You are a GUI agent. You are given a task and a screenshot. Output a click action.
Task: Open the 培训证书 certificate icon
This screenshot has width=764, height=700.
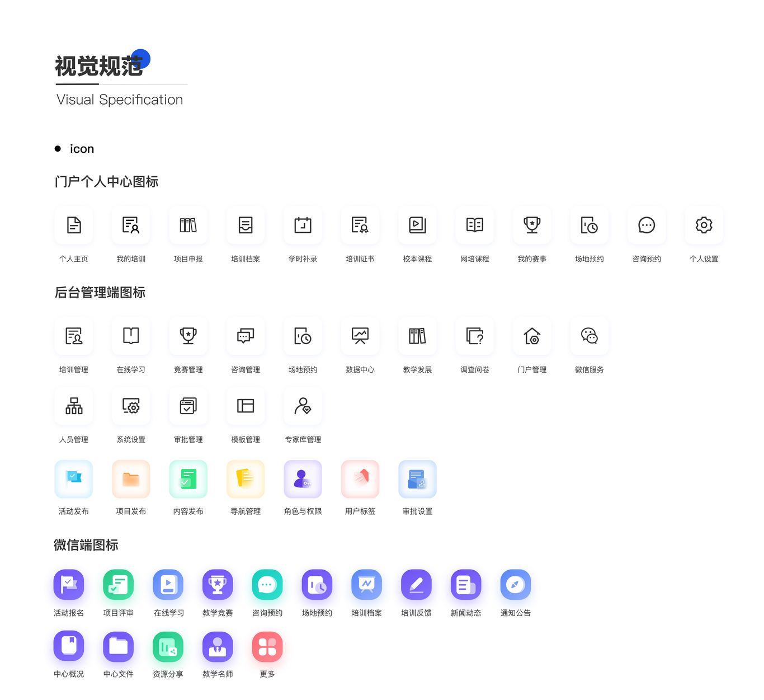click(360, 225)
